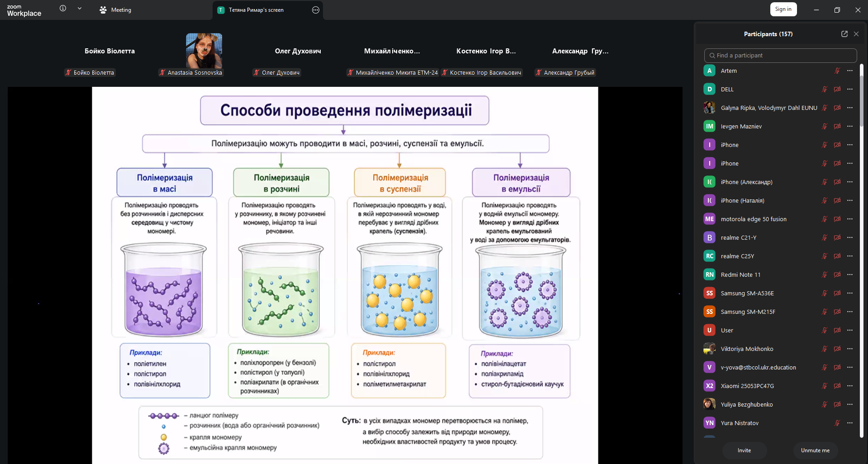The width and height of the screenshot is (868, 464).
Task: Click the Participants (157) panel title
Action: pos(768,34)
